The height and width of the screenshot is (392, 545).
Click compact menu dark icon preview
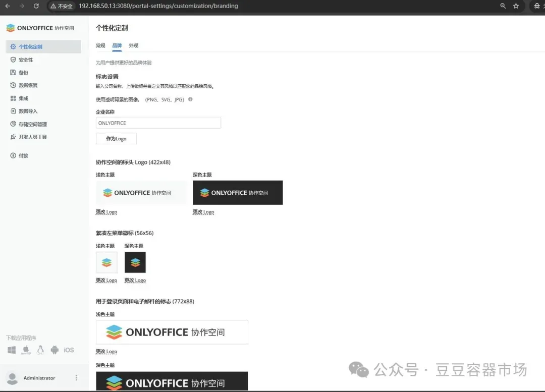[x=135, y=262]
